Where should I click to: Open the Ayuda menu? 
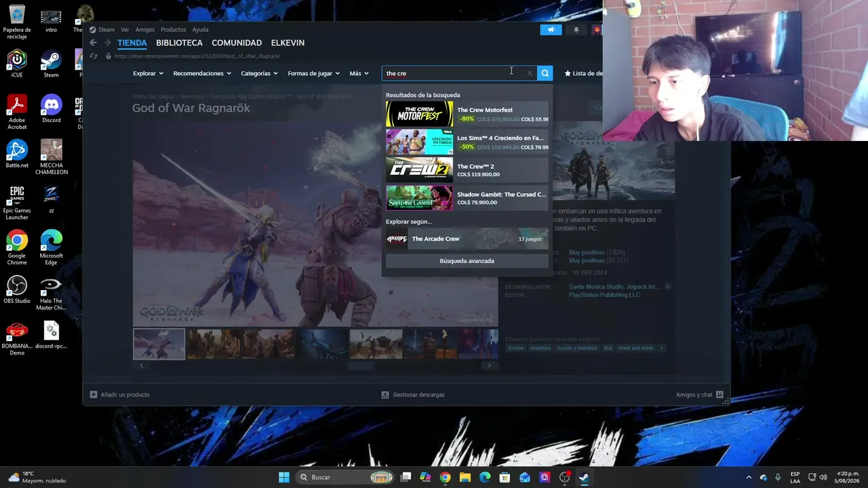pyautogui.click(x=200, y=30)
